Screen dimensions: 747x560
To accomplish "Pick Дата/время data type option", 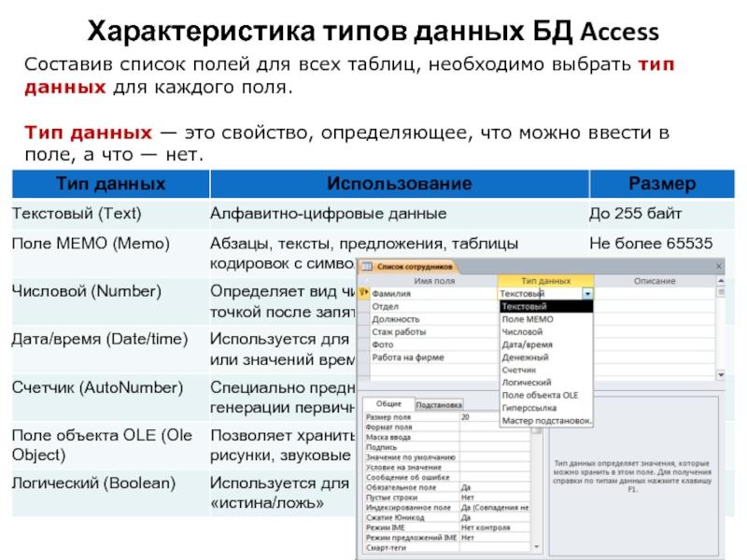I will pos(526,344).
